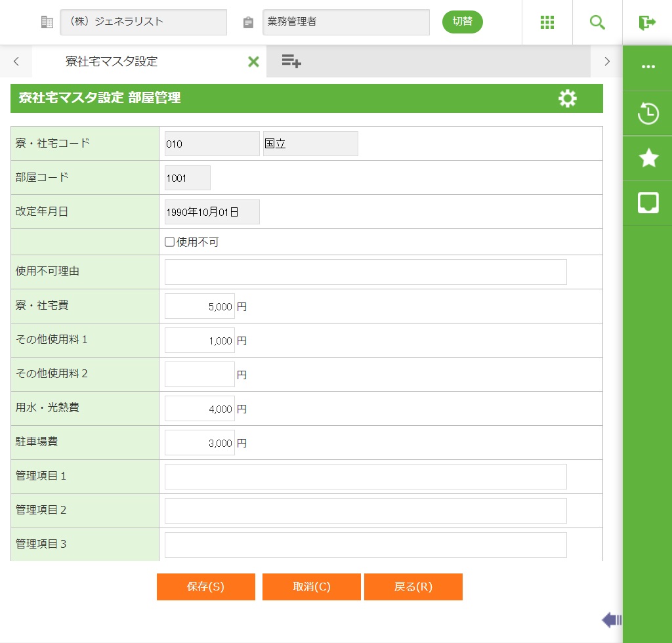The image size is (672, 643).
Task: Open favorites star icon in sidebar
Action: click(648, 158)
